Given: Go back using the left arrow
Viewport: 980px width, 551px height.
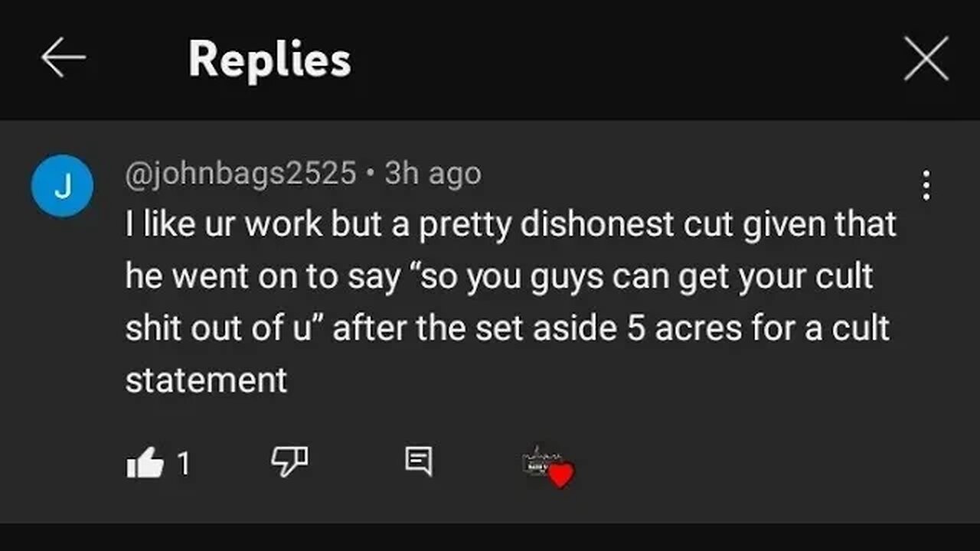Looking at the screenshot, I should pyautogui.click(x=63, y=59).
